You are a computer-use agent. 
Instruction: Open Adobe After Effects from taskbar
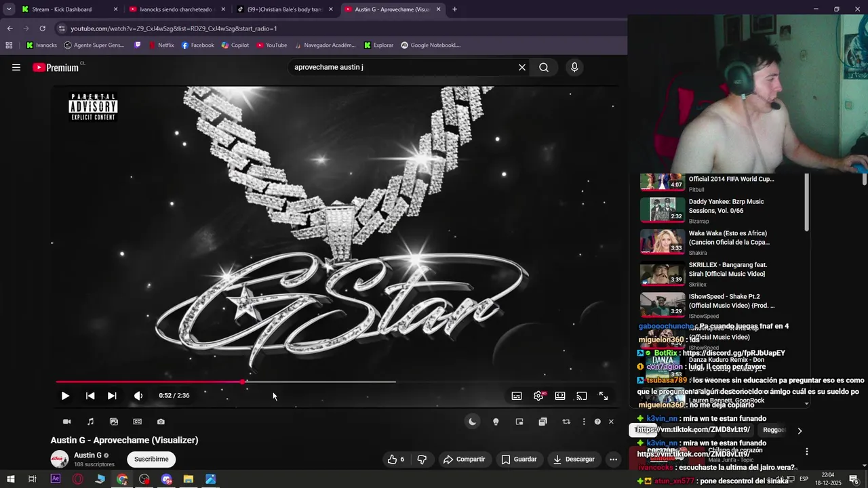pyautogui.click(x=56, y=479)
